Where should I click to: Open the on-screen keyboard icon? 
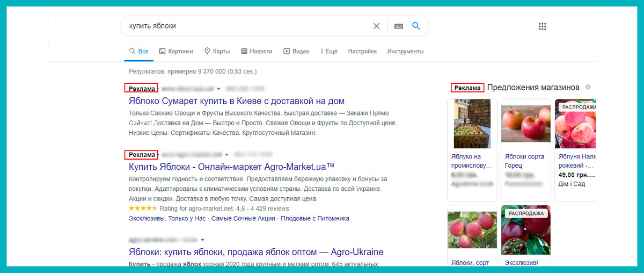point(398,26)
